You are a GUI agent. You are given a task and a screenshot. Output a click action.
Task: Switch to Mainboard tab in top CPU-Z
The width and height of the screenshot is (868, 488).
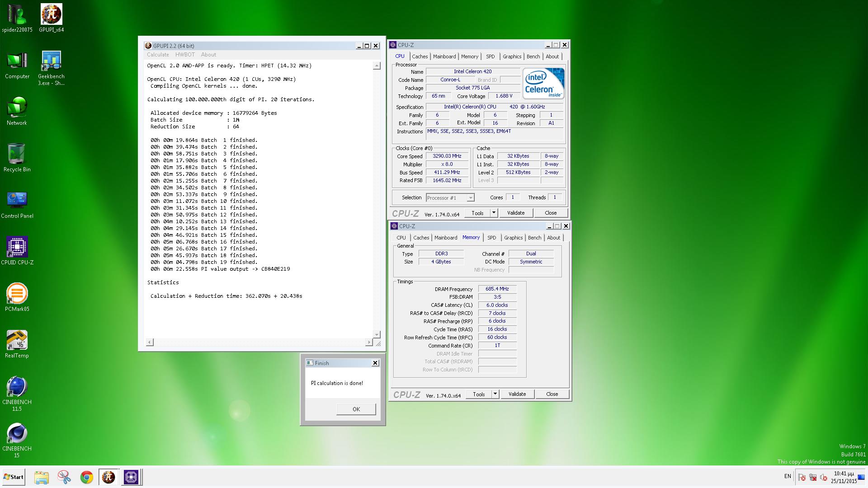(444, 56)
